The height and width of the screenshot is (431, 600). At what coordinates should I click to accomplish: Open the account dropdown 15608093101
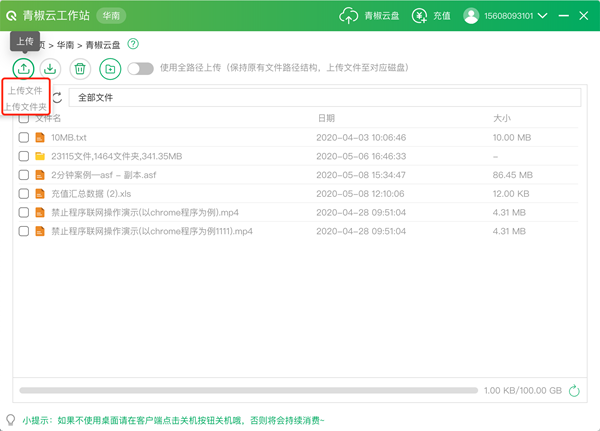point(508,17)
